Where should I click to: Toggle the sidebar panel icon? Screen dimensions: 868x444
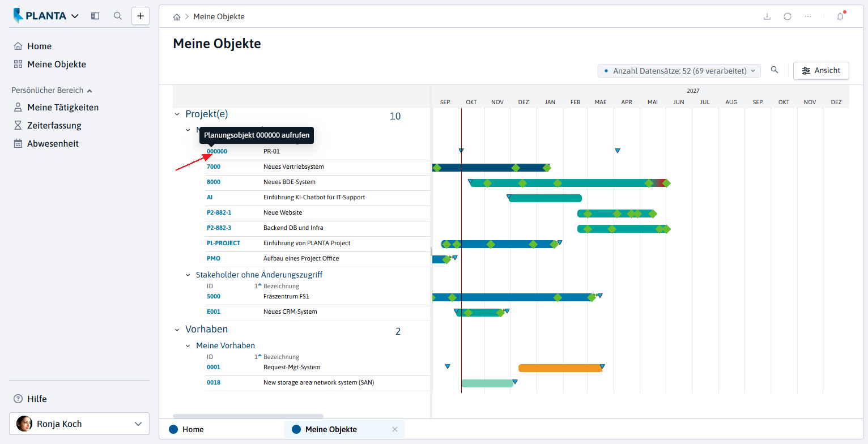point(95,16)
